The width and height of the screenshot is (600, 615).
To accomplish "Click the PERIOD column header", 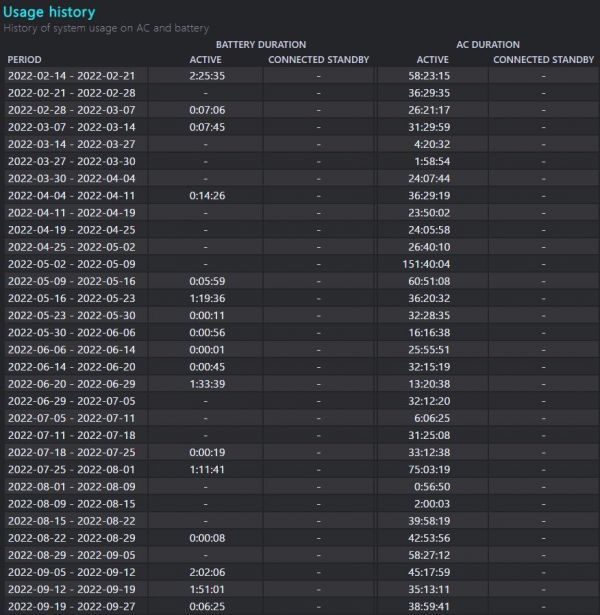I will tap(25, 60).
